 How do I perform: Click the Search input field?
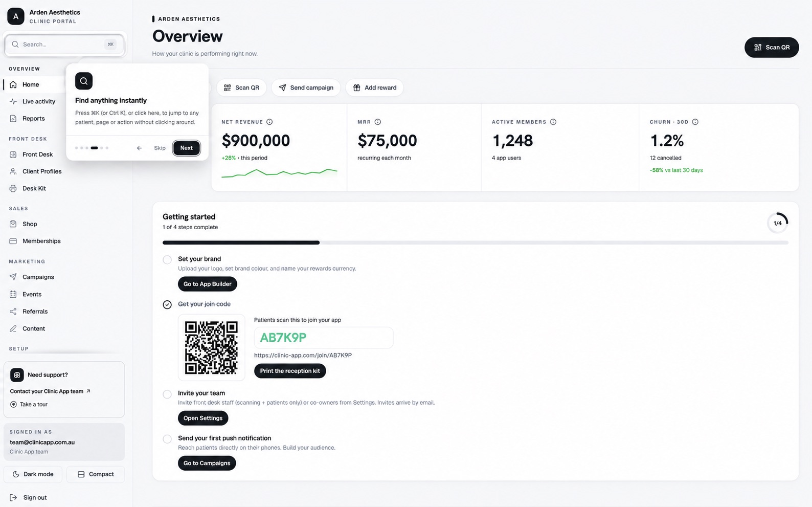coord(64,45)
